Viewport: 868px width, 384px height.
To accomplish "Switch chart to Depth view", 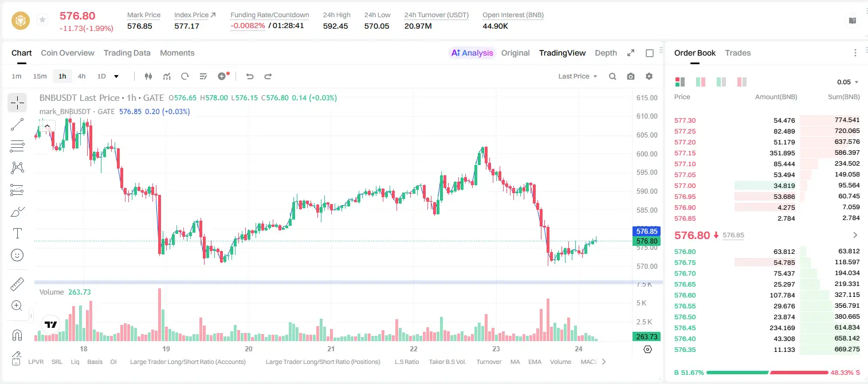I will [x=606, y=53].
